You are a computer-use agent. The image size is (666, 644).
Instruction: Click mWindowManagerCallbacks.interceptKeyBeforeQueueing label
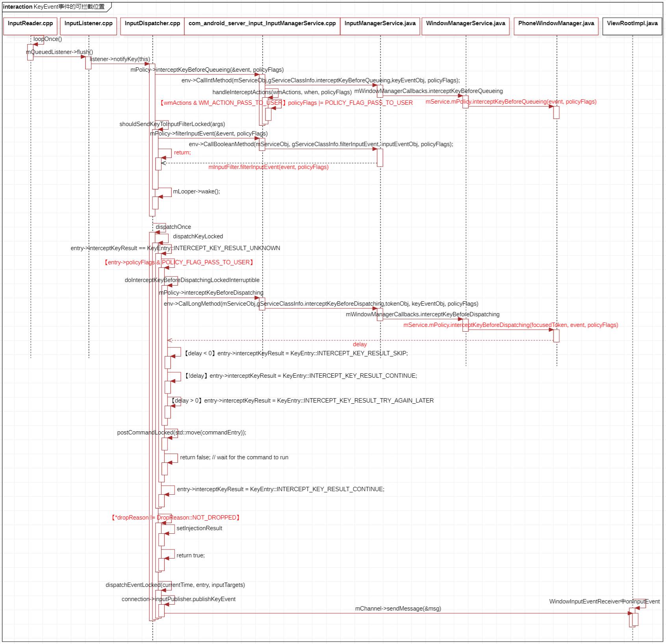(x=429, y=91)
